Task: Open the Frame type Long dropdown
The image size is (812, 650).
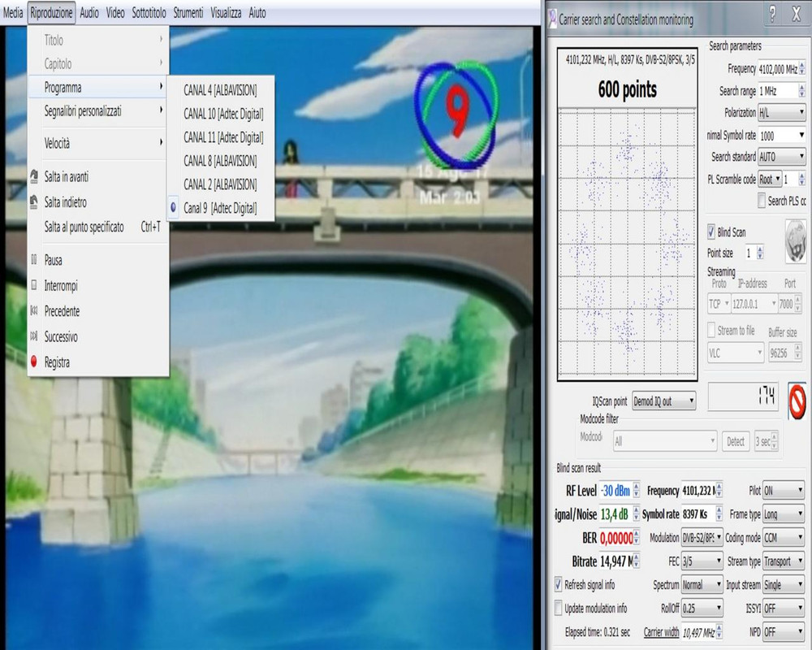Action: (x=784, y=514)
